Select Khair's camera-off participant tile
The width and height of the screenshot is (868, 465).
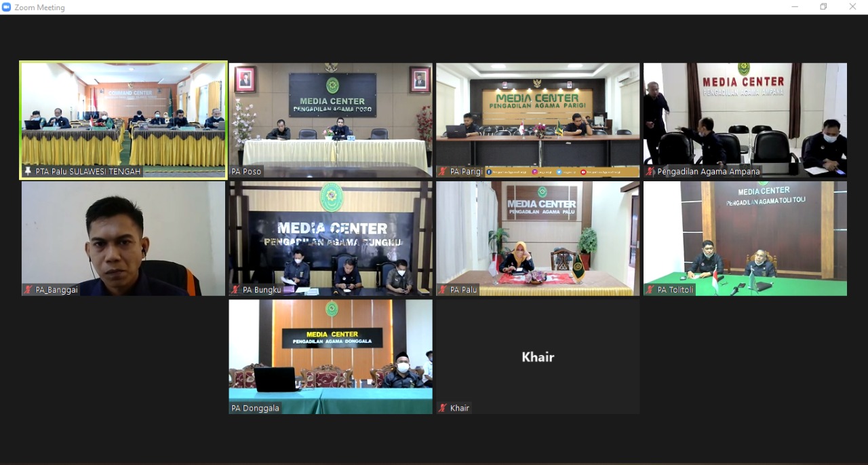point(538,356)
